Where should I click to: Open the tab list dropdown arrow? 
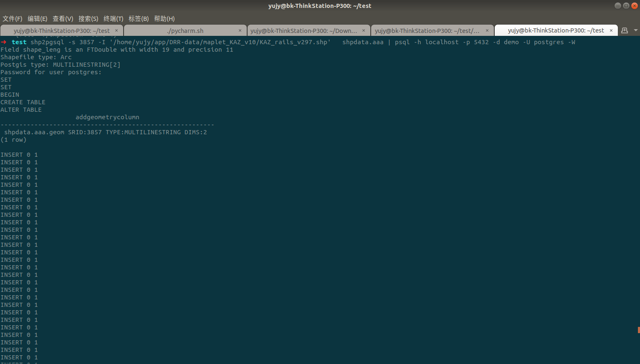(635, 30)
